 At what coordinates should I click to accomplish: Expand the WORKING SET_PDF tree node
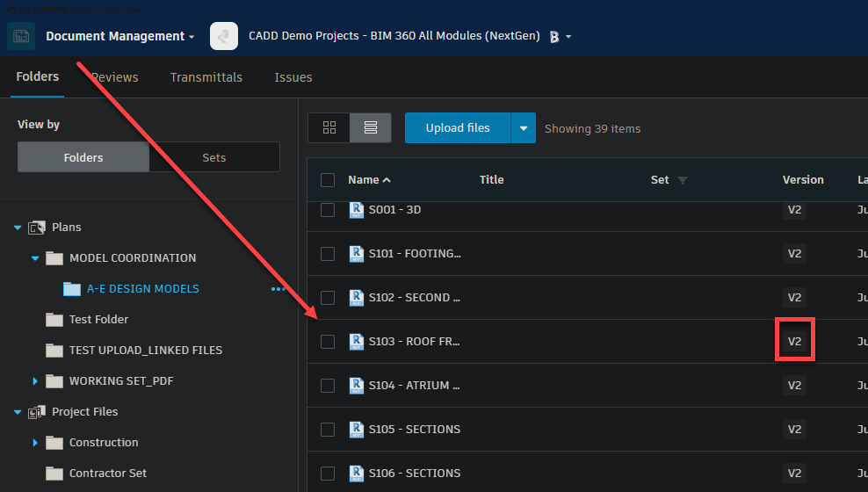point(35,380)
